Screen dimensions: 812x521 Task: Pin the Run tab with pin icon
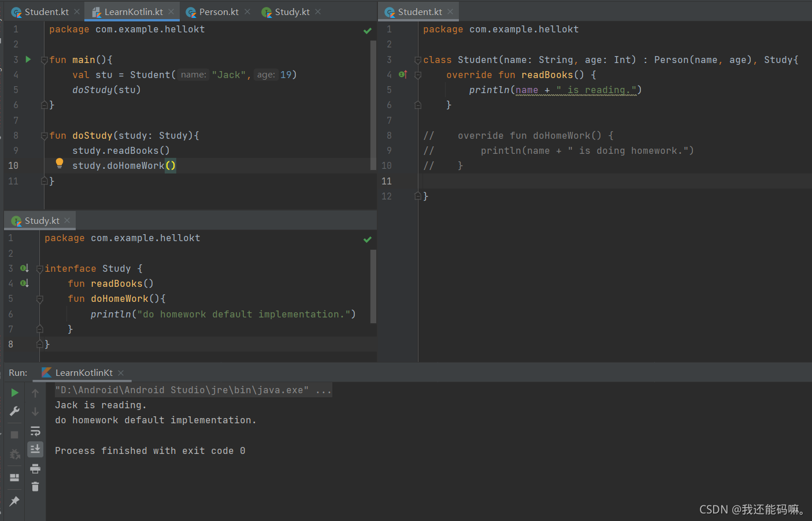[x=14, y=501]
